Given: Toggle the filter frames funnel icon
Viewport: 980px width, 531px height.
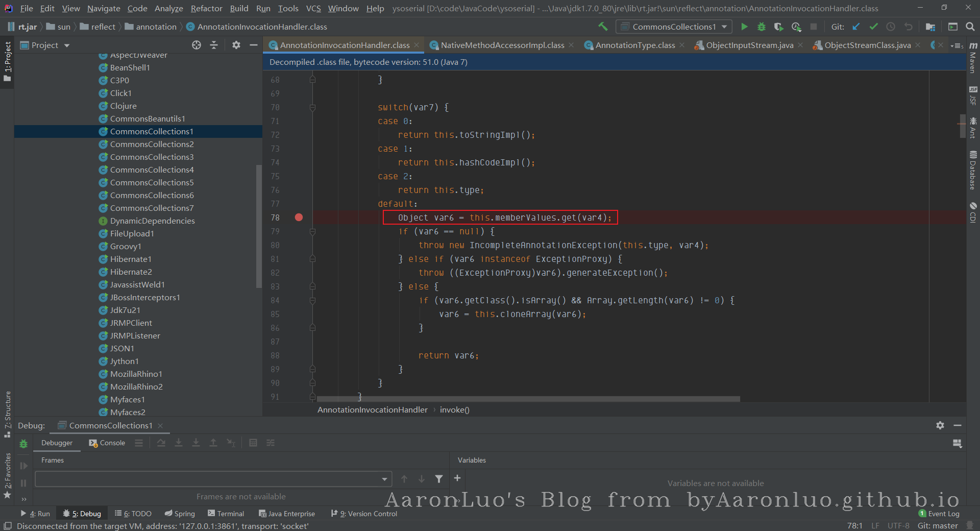Looking at the screenshot, I should tap(438, 479).
